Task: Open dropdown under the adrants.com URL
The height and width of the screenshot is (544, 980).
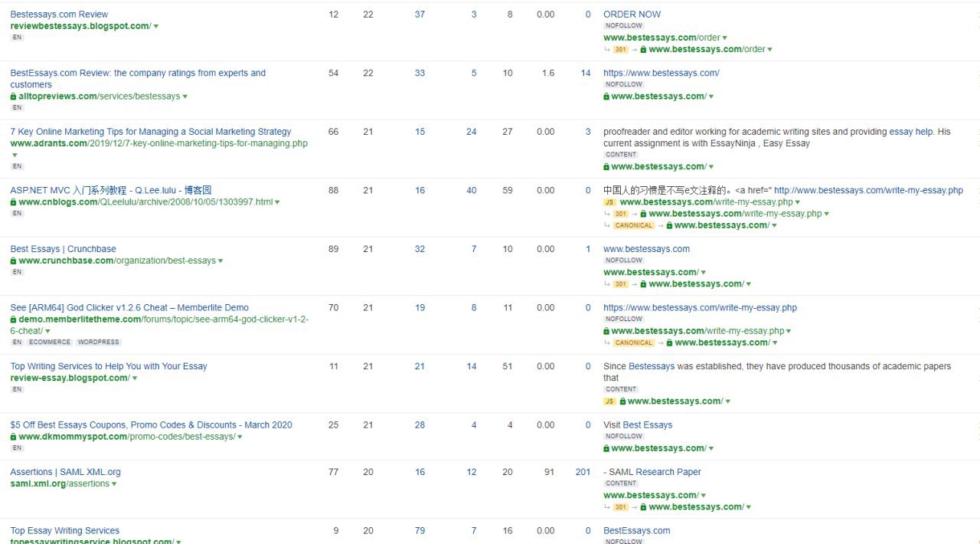Action: pos(14,155)
